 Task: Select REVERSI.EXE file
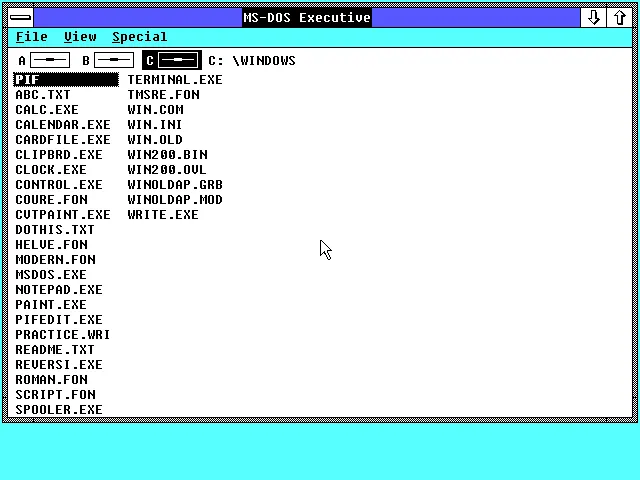(59, 364)
